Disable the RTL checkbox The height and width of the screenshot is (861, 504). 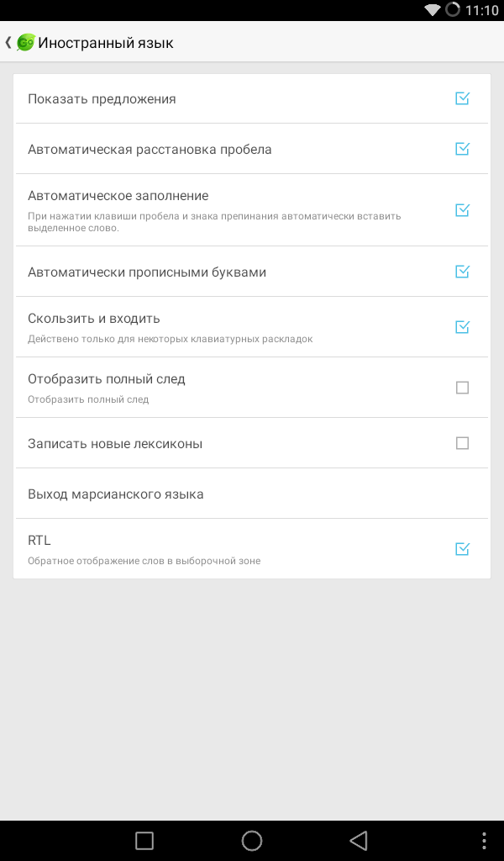pyautogui.click(x=462, y=549)
